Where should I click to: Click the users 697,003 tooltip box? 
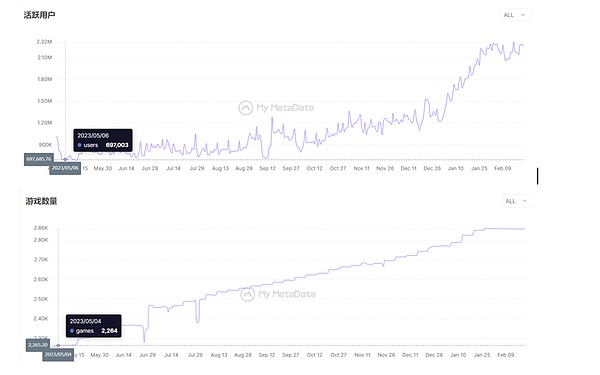point(103,140)
